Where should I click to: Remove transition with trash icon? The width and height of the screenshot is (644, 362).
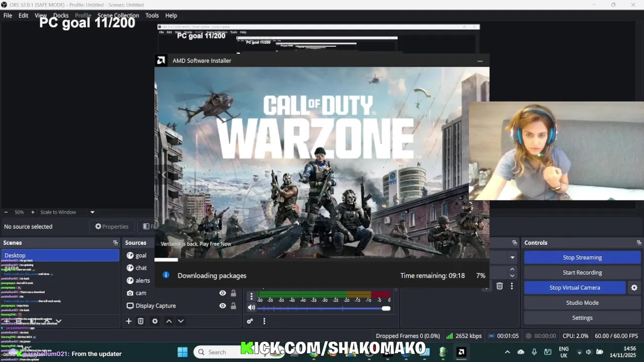(x=500, y=286)
